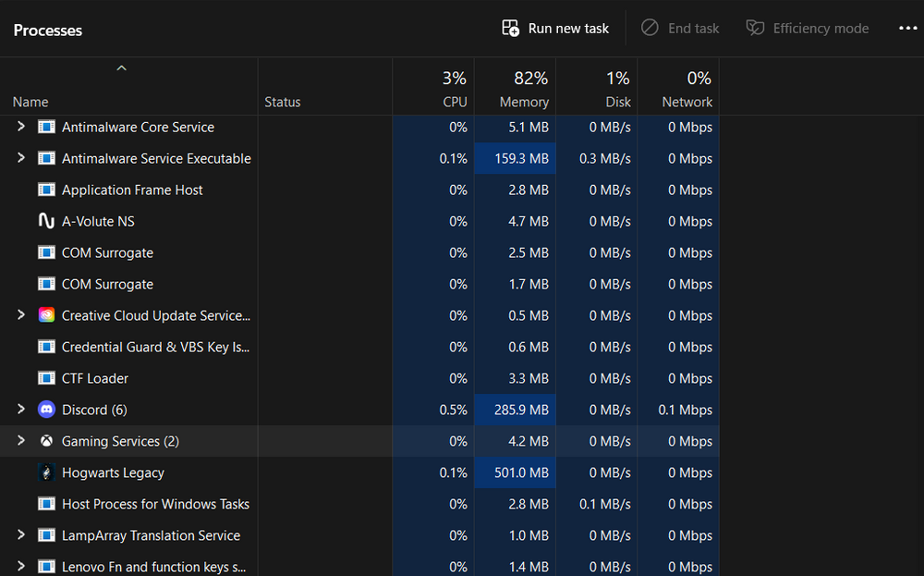
Task: Click the 0.3 MB/s disk value
Action: 604,159
